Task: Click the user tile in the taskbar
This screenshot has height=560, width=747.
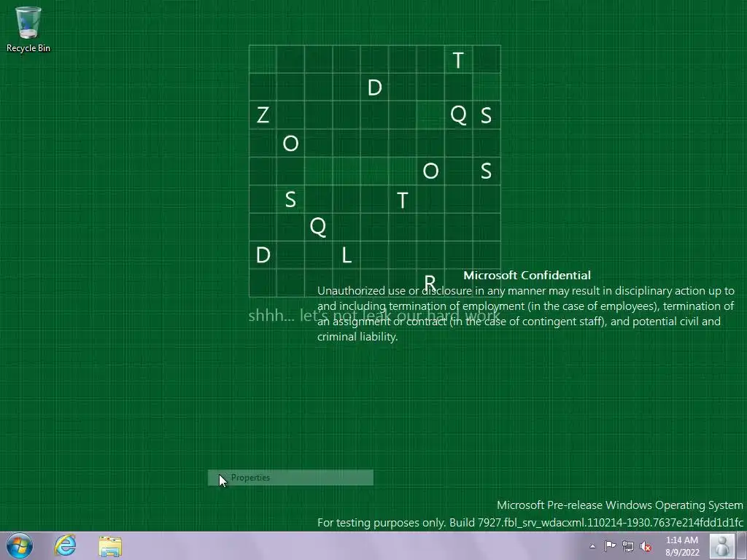Action: pos(723,545)
